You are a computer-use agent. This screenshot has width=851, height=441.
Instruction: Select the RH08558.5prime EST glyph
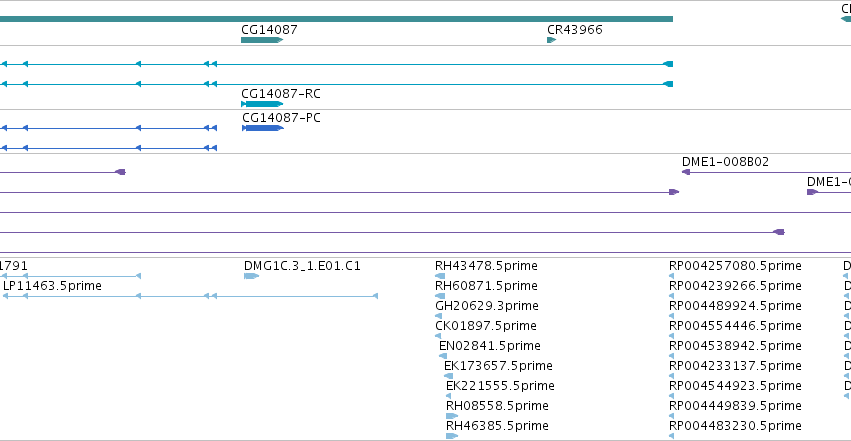(452, 416)
